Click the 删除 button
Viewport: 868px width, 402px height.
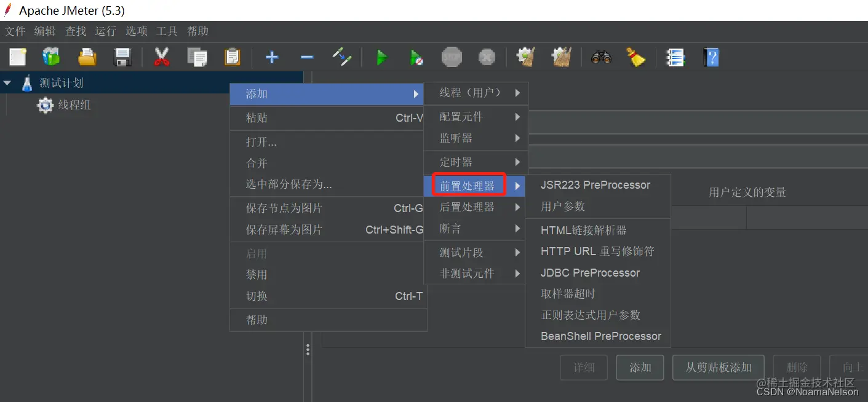click(797, 367)
